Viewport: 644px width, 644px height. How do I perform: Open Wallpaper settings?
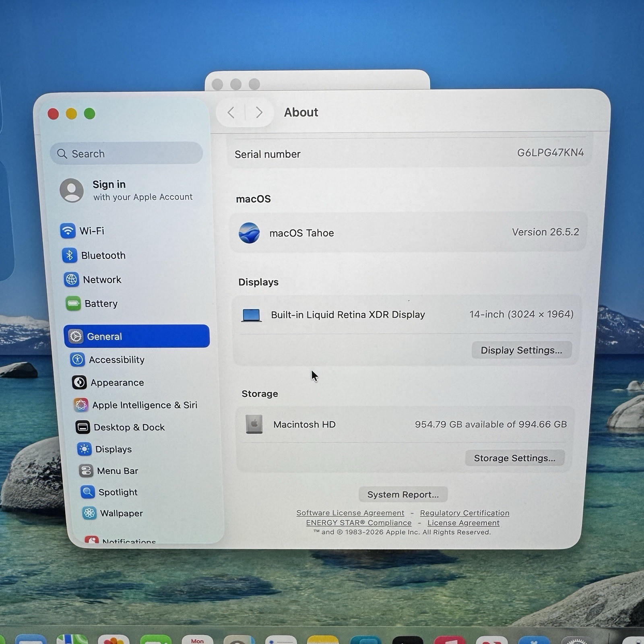113,513
